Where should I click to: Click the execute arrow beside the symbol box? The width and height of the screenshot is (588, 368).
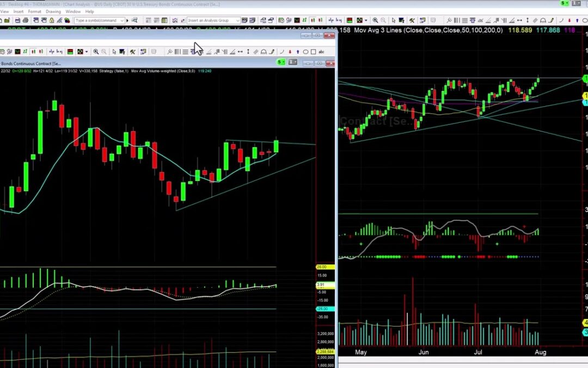127,19
